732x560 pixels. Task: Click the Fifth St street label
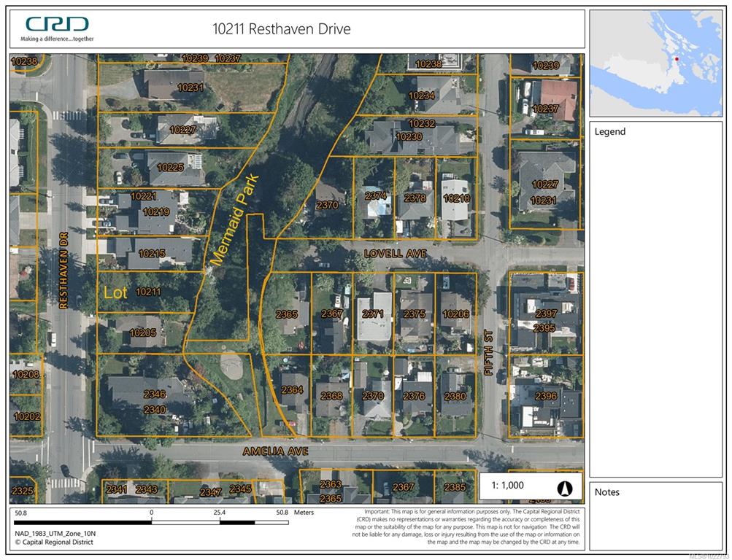point(490,352)
